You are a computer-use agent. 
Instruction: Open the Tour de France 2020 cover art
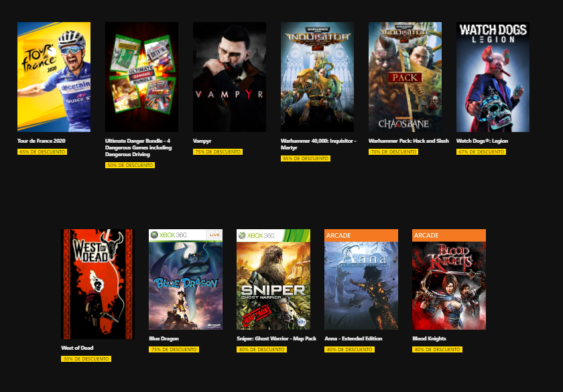54,77
